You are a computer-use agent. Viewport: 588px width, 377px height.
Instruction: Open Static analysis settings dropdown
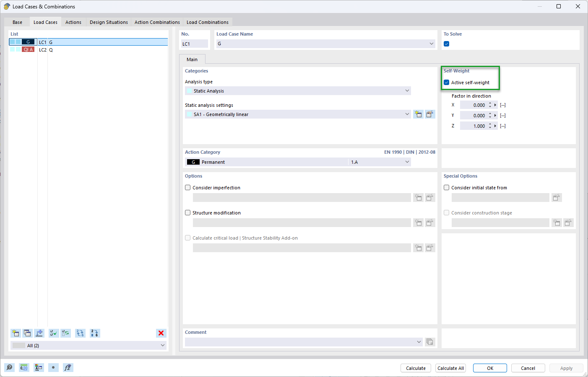tap(407, 114)
